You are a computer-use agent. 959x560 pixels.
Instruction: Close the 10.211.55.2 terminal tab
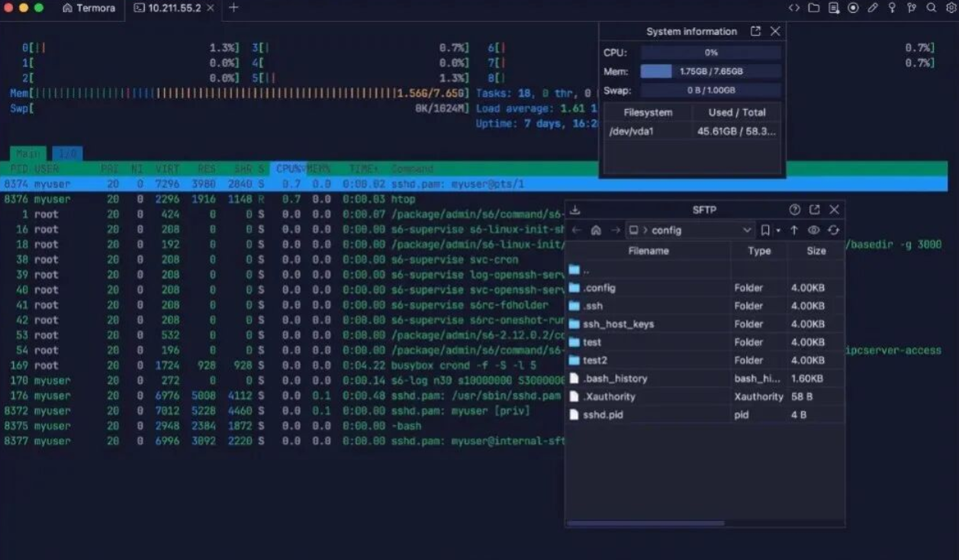pos(211,8)
